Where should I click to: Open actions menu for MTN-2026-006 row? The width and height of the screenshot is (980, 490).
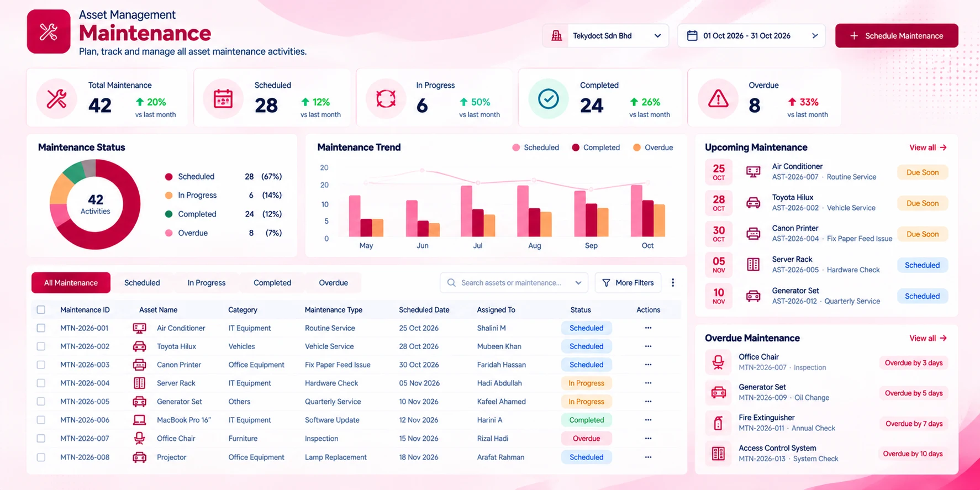648,420
